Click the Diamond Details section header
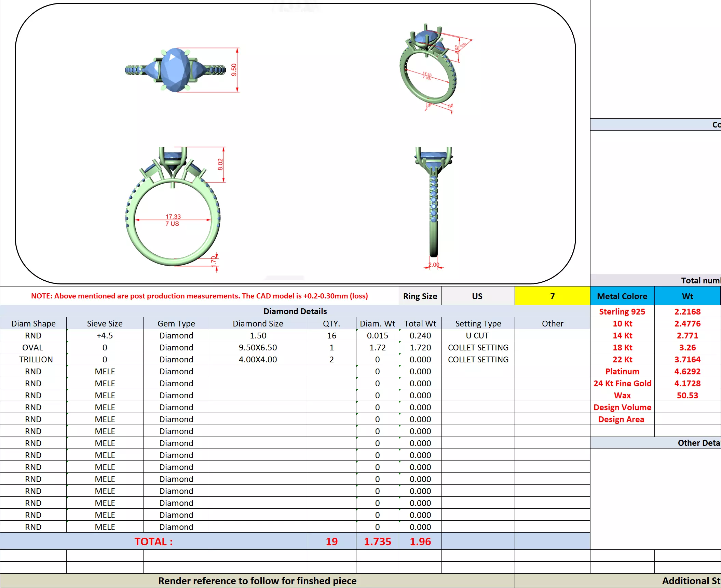 point(295,311)
